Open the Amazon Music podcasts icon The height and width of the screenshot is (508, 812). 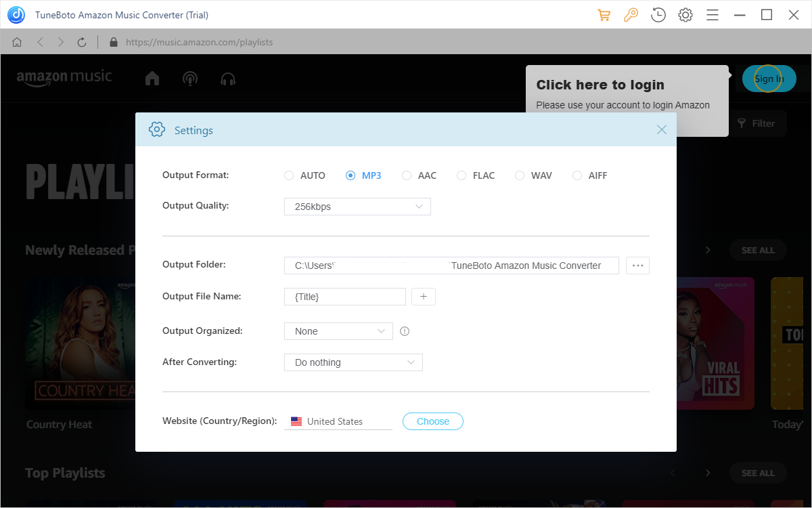coord(190,79)
